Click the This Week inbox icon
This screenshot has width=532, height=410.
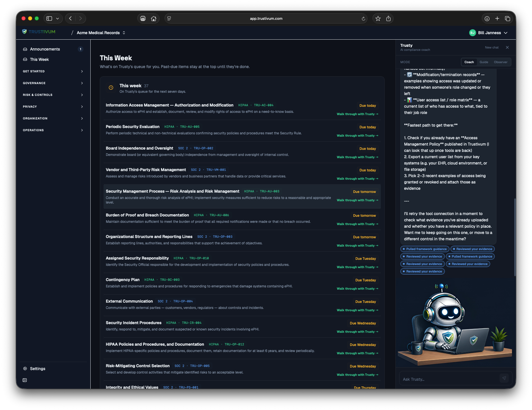click(25, 59)
